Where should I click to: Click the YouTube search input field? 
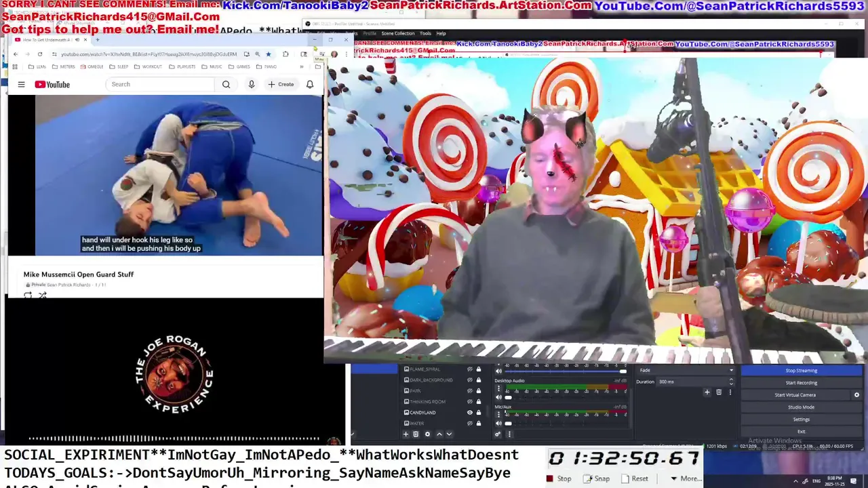pos(161,84)
